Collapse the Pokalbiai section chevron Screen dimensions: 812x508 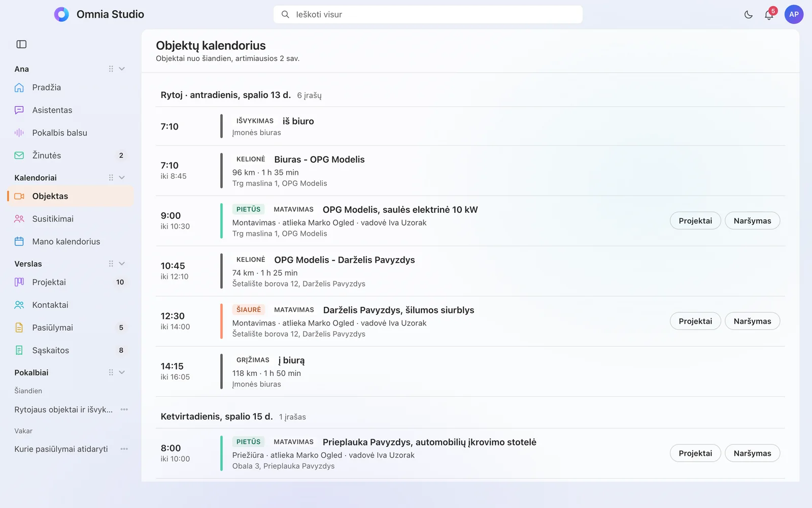coord(122,372)
